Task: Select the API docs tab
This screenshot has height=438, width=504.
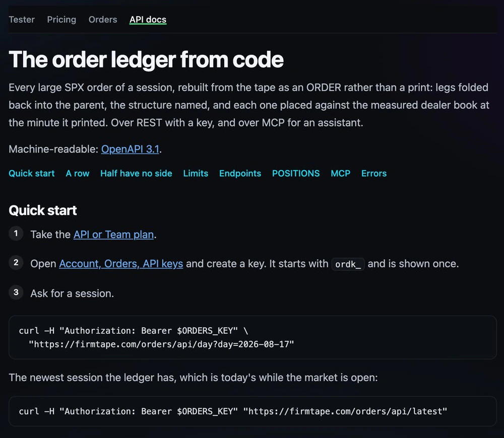Action: coord(148,20)
